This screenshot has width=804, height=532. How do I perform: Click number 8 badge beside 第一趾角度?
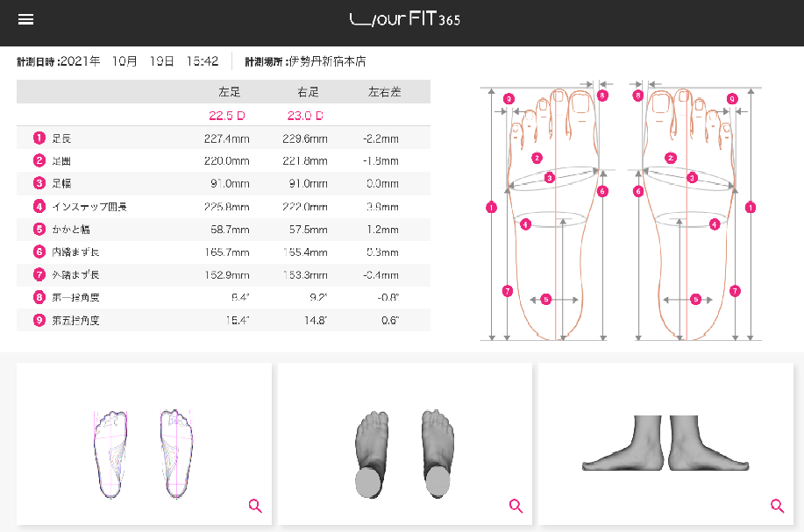[39, 297]
